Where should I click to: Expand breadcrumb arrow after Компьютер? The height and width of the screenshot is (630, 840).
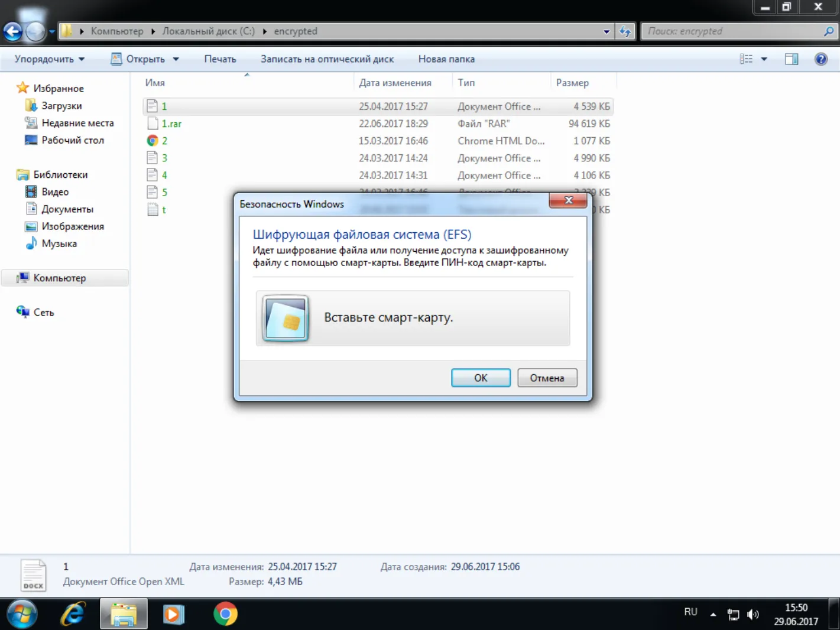click(153, 31)
